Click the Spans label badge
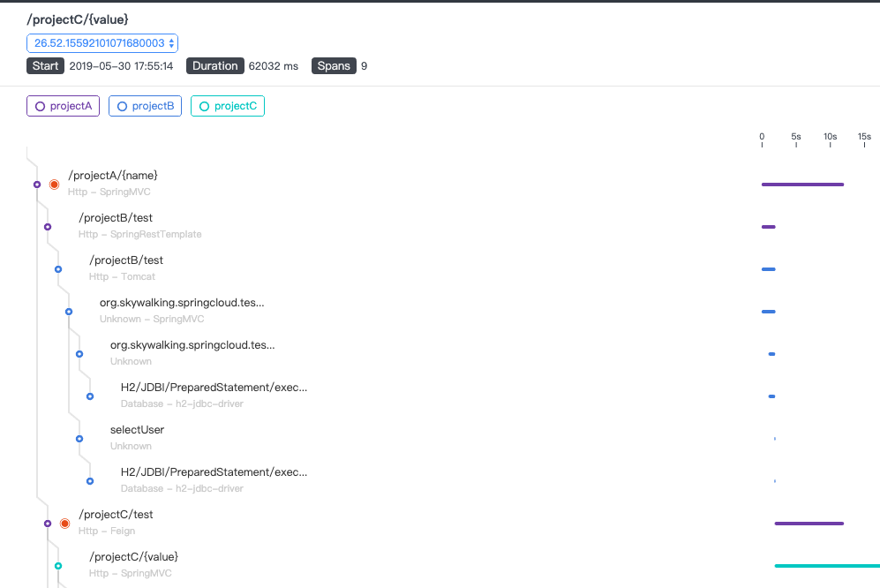Image resolution: width=880 pixels, height=588 pixels. 334,66
